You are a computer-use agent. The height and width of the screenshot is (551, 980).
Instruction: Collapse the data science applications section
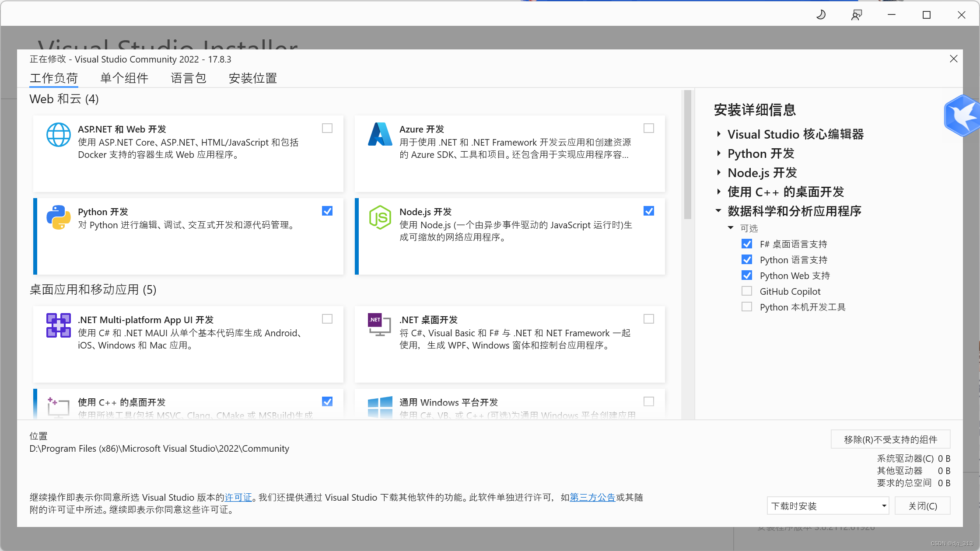(719, 211)
